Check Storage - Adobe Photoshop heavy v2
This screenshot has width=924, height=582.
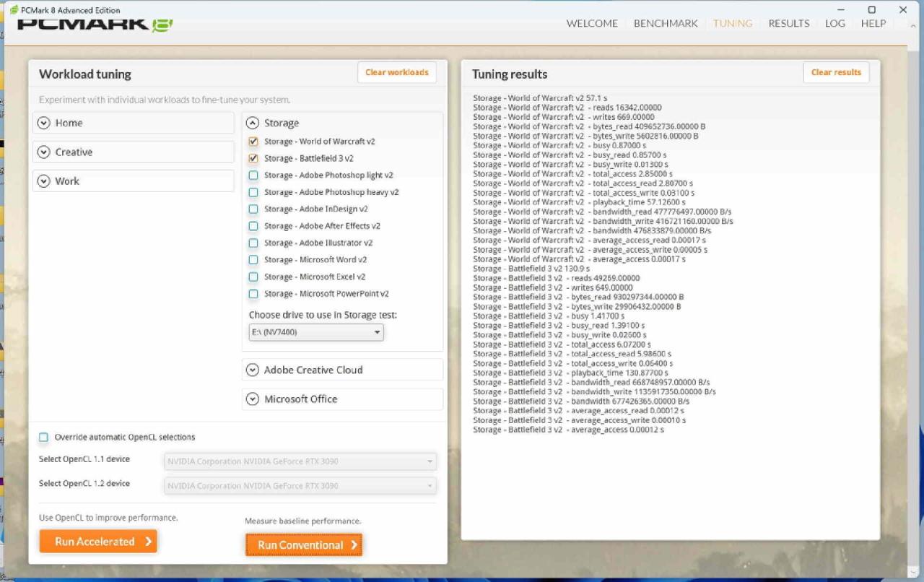click(x=253, y=192)
